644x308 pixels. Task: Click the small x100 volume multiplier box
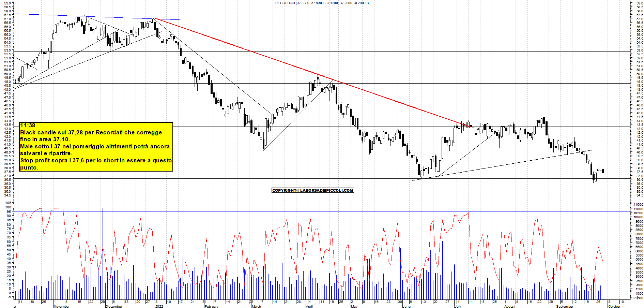634,298
